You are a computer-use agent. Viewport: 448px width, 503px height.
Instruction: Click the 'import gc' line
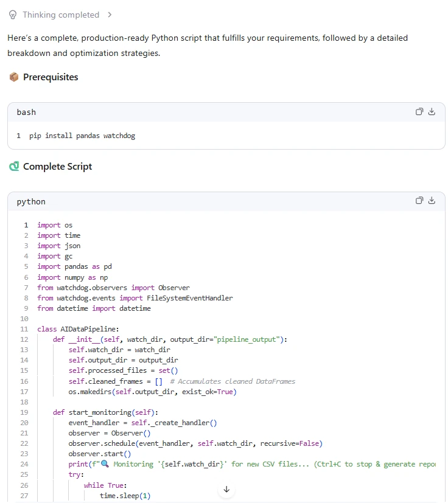[55, 256]
